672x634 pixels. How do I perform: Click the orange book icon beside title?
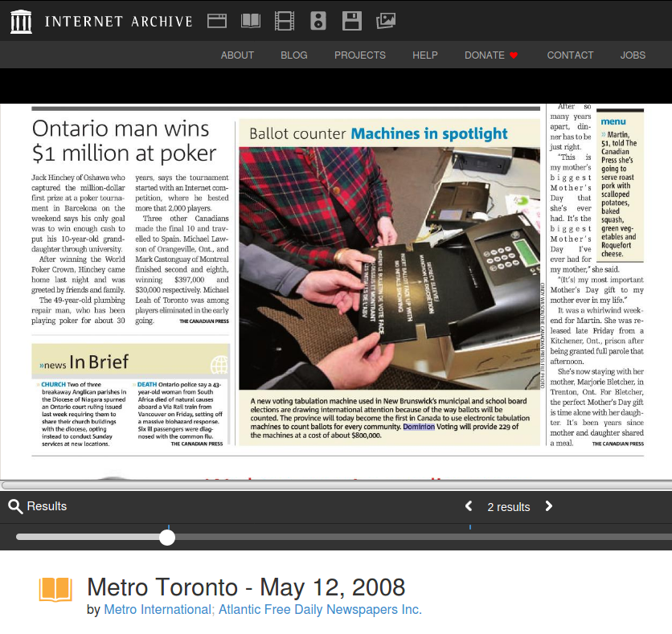[x=55, y=590]
